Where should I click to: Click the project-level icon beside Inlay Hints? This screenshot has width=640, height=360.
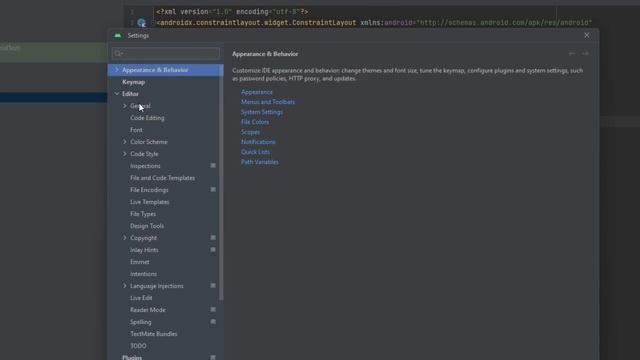pyautogui.click(x=213, y=249)
